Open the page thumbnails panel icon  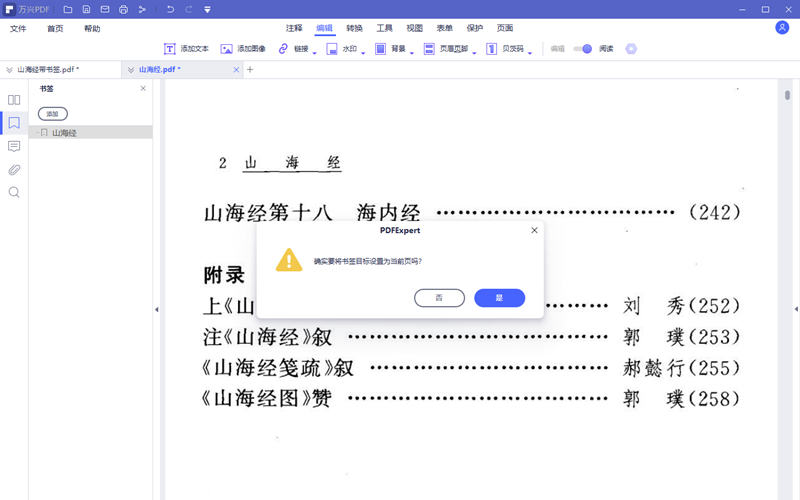14,100
